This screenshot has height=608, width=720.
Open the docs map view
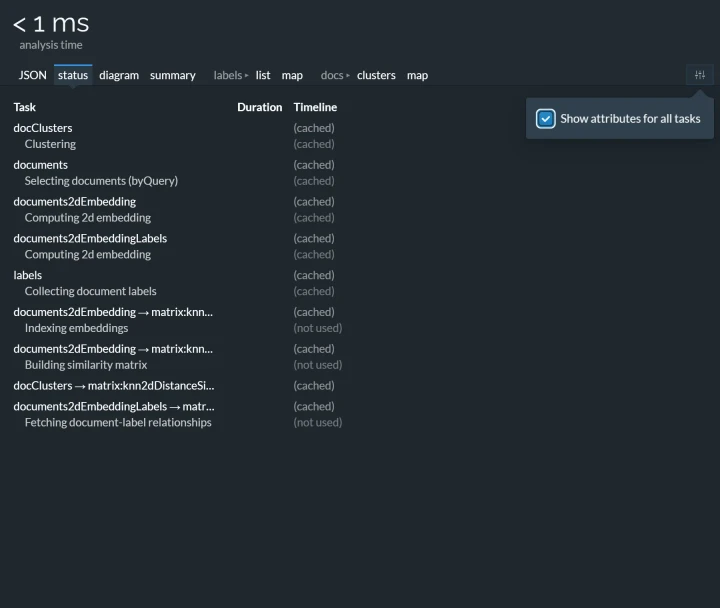[417, 75]
